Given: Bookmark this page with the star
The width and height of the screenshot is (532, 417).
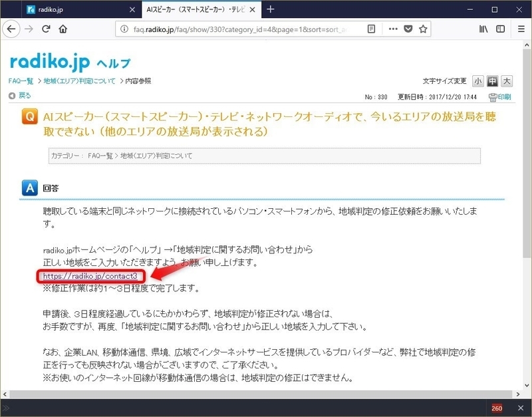Looking at the screenshot, I should coord(423,29).
